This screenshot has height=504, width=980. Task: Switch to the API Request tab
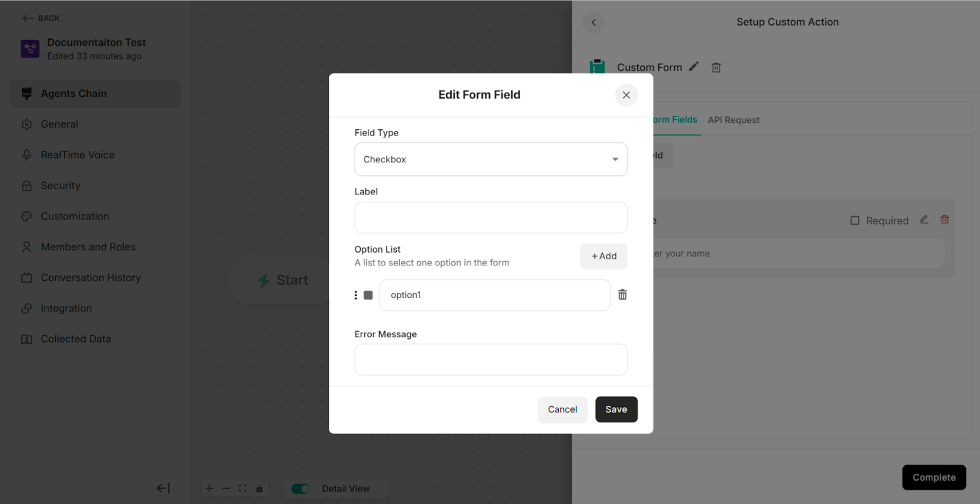coord(733,120)
